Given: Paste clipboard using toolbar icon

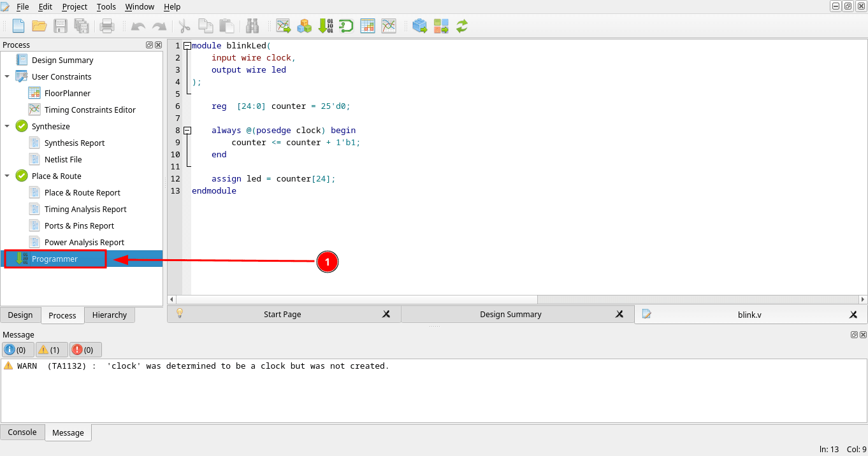Looking at the screenshot, I should tap(226, 26).
